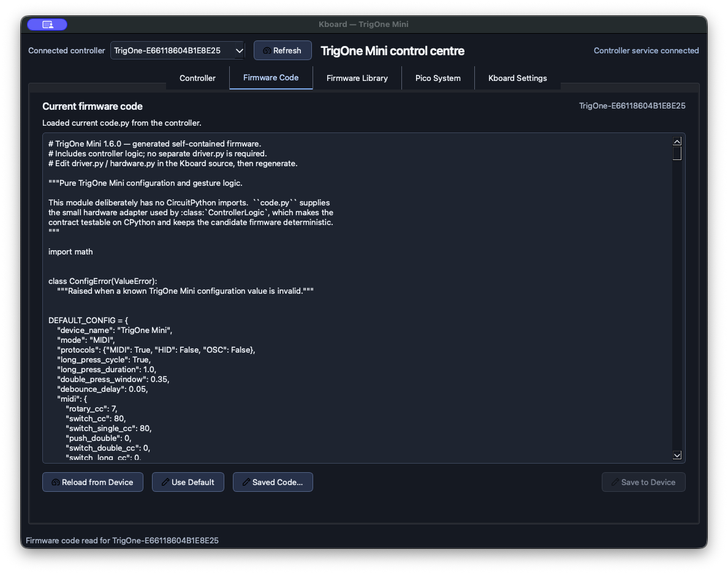
Task: Click the "DEFAULT_CONFIG = {" line
Action: [88, 320]
